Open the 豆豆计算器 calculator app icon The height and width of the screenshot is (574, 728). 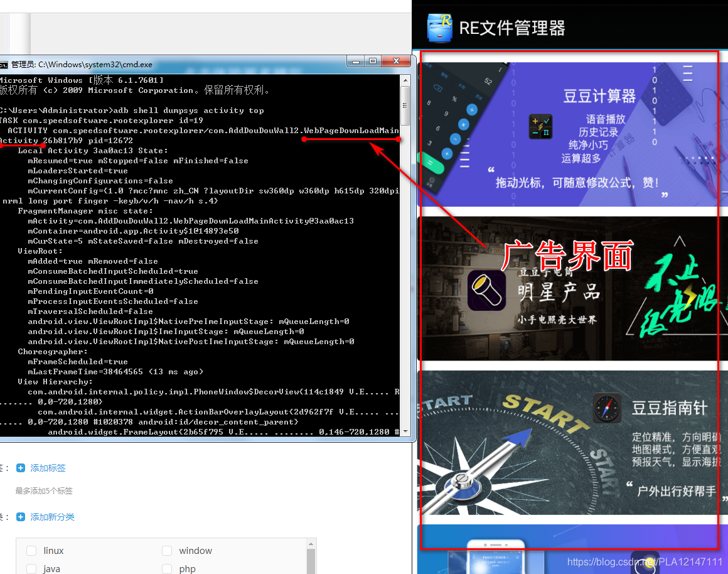point(540,126)
